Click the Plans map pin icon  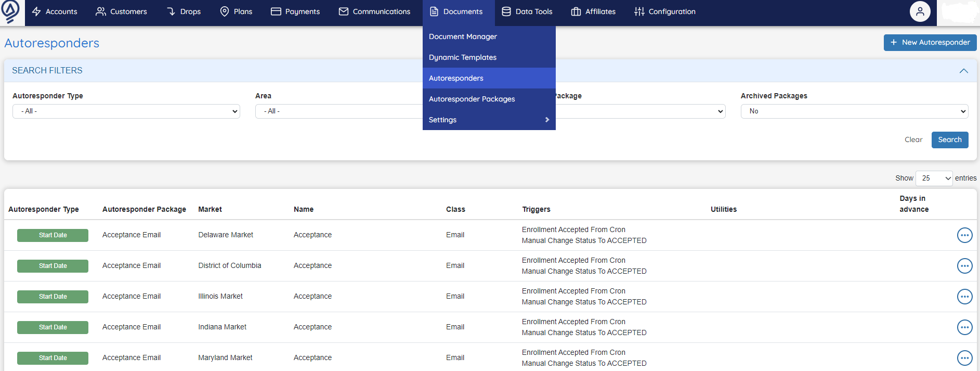click(x=225, y=11)
